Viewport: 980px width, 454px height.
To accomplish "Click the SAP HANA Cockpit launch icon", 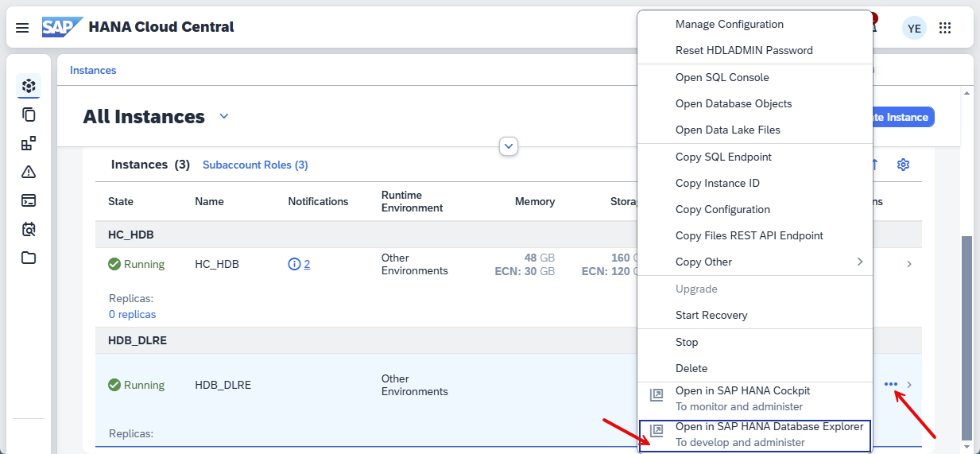I will [657, 395].
